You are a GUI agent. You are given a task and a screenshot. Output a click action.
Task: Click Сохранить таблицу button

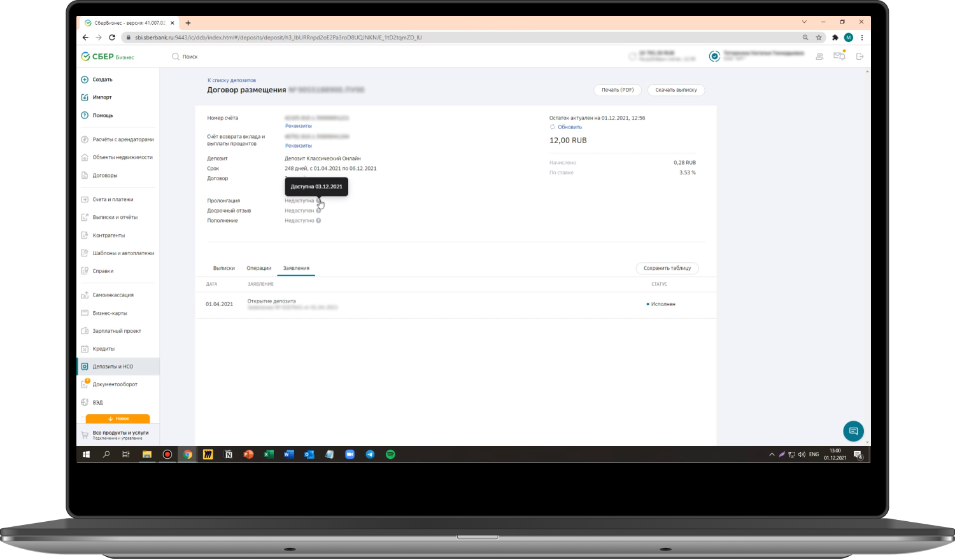(667, 268)
